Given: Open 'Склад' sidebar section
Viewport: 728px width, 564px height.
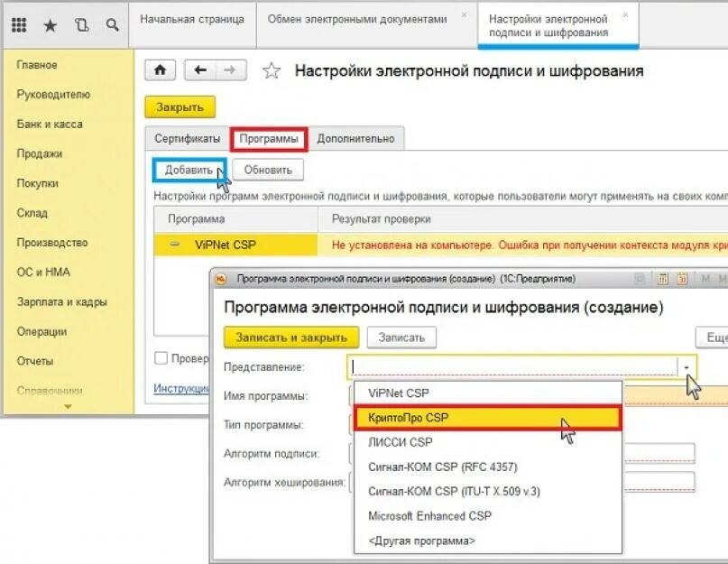Looking at the screenshot, I should click(x=32, y=213).
